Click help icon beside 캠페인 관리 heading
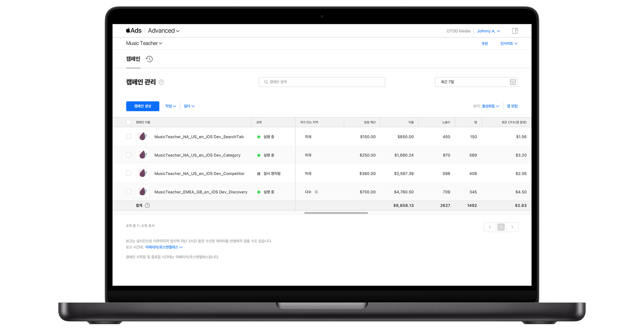The width and height of the screenshot is (644, 336). pos(161,82)
